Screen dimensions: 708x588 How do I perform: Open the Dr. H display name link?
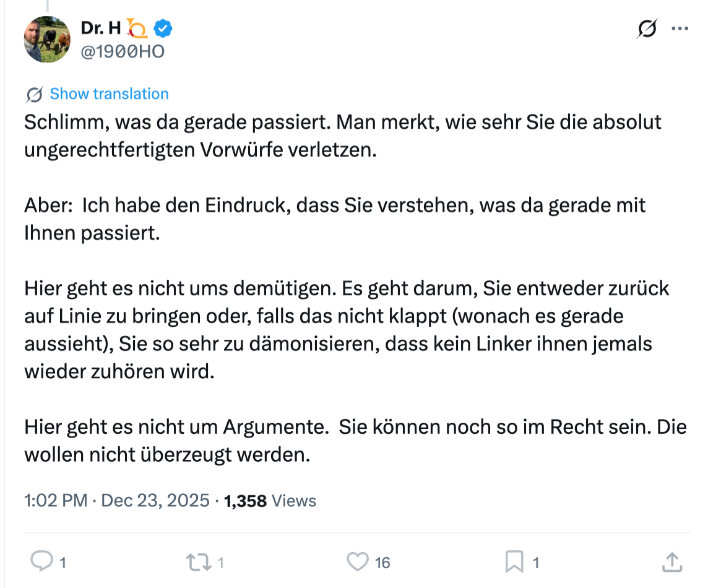100,28
